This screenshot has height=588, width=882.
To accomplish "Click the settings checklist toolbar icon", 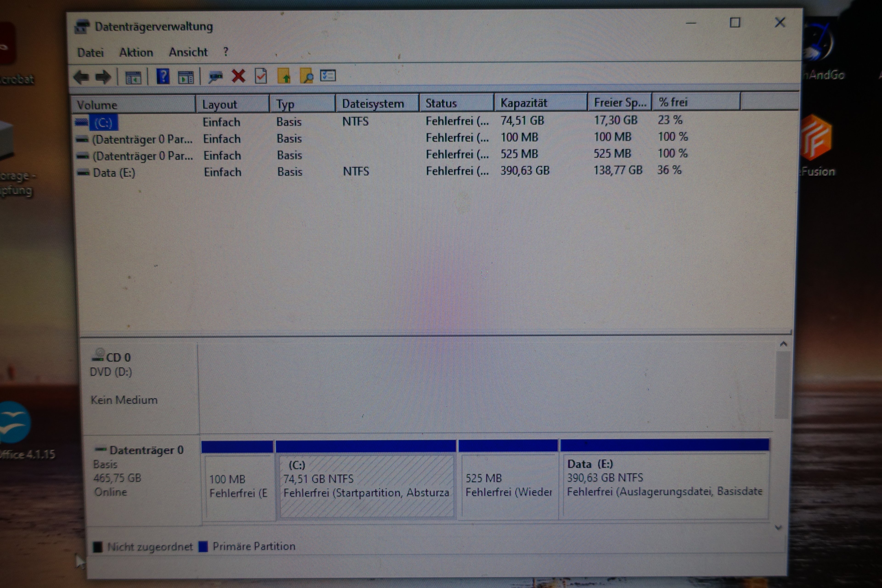I will point(328,76).
